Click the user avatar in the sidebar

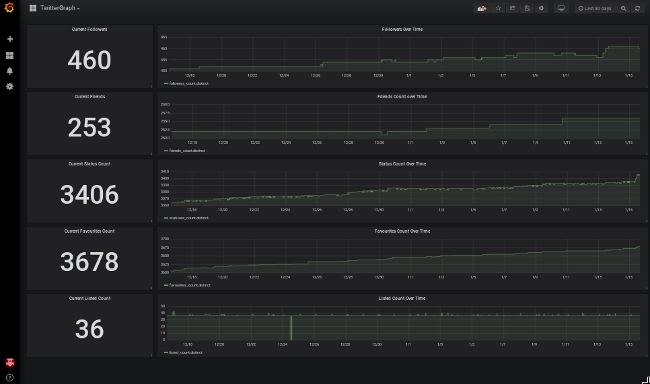click(10, 362)
